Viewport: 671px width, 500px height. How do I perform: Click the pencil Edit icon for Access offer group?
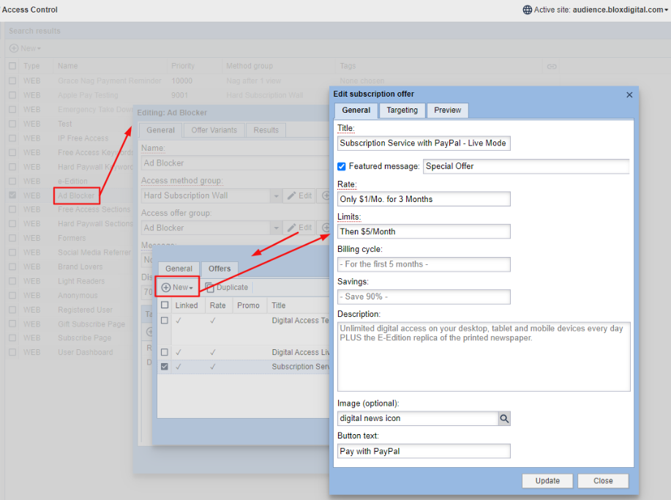292,228
